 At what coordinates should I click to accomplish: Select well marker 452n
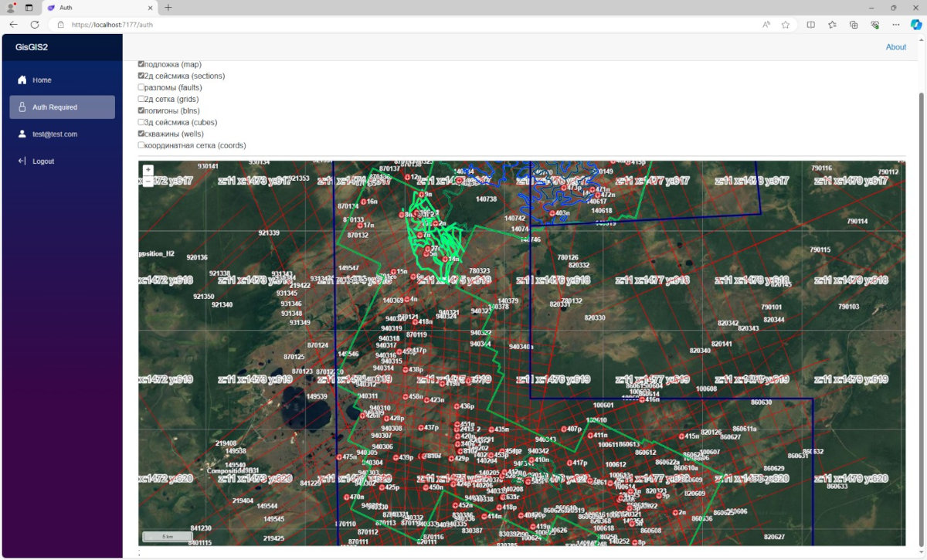[x=455, y=505]
